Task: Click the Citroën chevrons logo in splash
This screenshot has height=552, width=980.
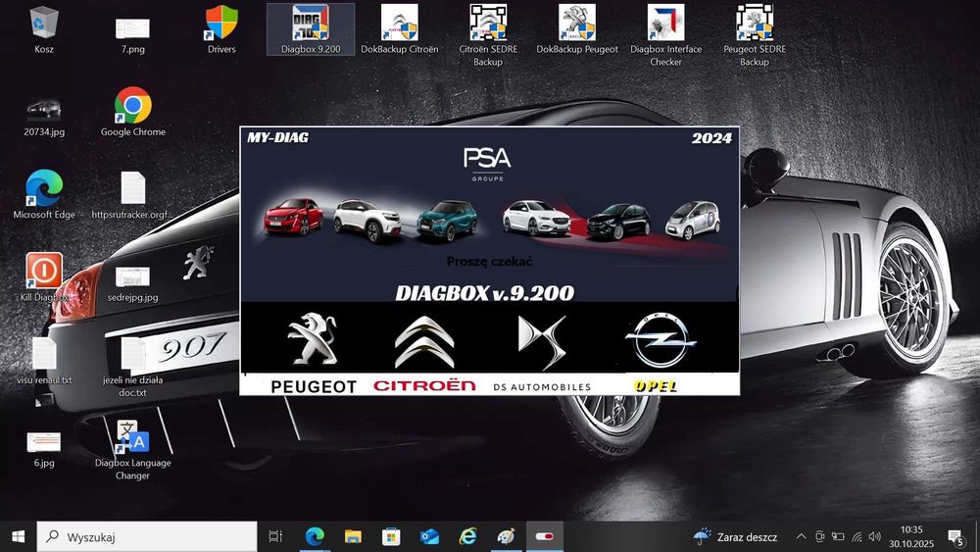Action: coord(424,342)
